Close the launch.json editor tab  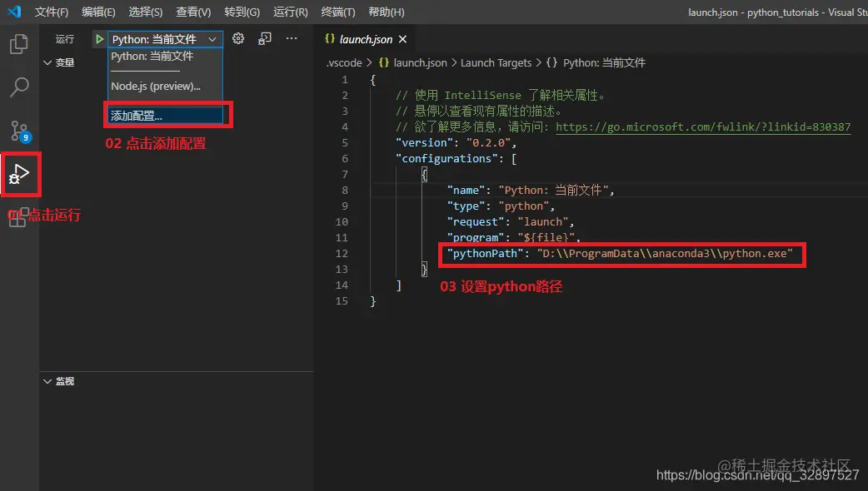pos(402,39)
